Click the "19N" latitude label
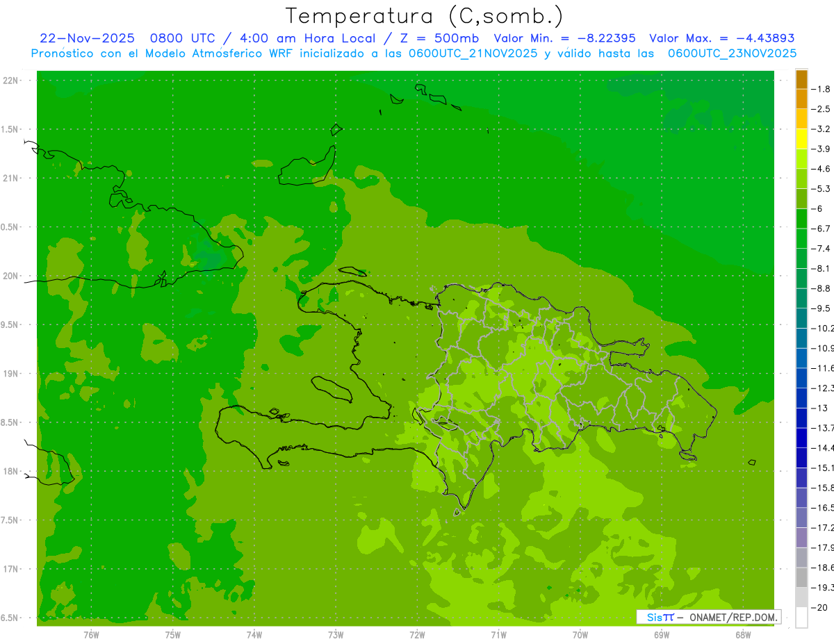Viewport: 834px width, 644px height. pyautogui.click(x=11, y=374)
